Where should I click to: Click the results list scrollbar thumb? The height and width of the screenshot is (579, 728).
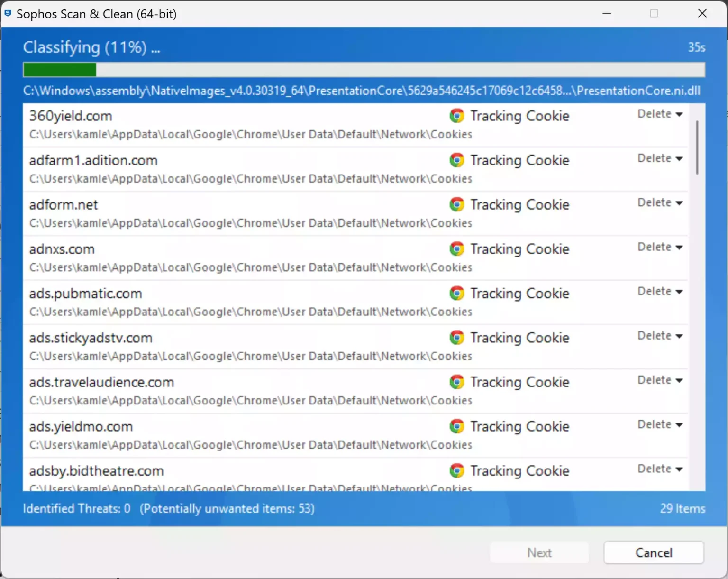697,147
